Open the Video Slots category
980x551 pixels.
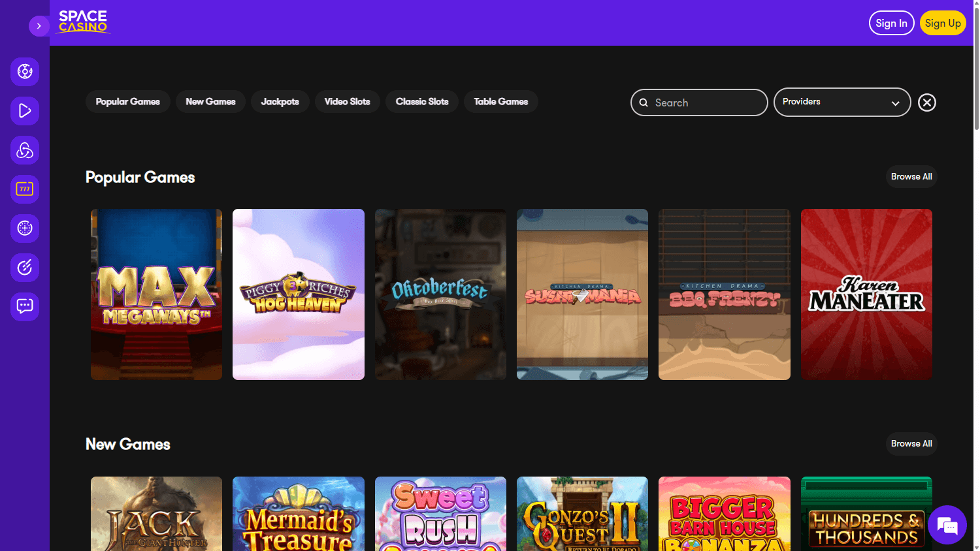(347, 101)
